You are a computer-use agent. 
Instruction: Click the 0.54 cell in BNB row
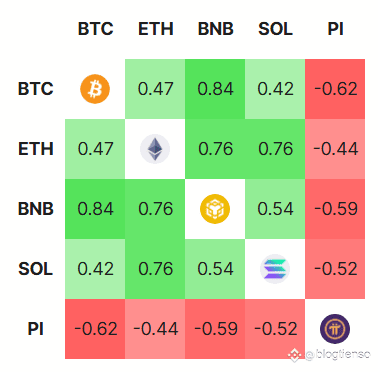[275, 209]
